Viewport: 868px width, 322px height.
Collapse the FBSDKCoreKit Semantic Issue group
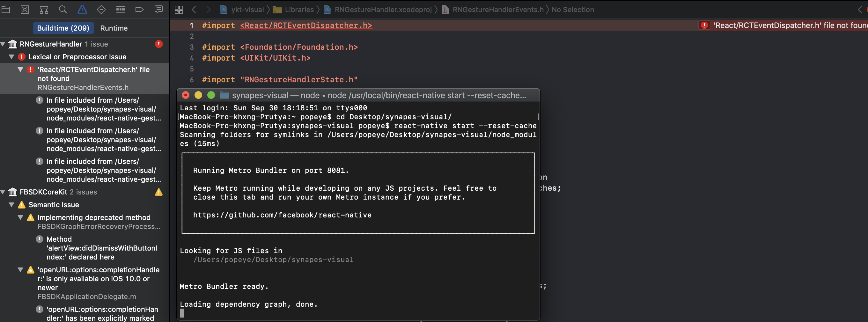point(12,205)
